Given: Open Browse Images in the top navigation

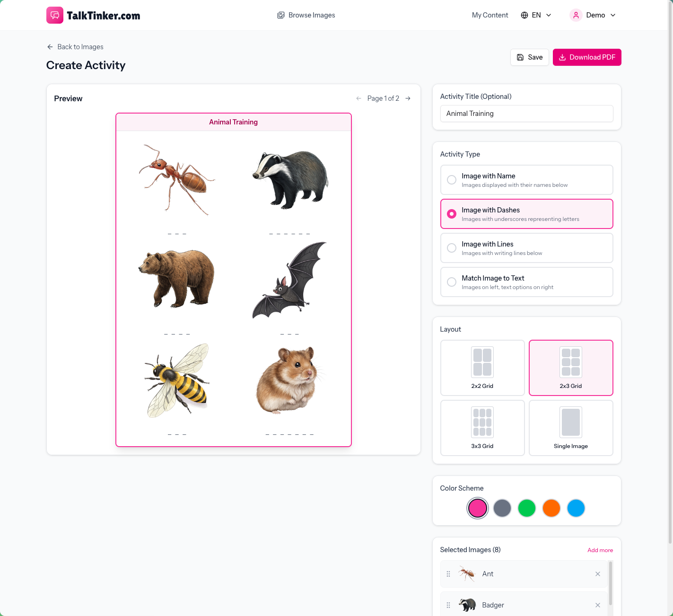Looking at the screenshot, I should [306, 15].
